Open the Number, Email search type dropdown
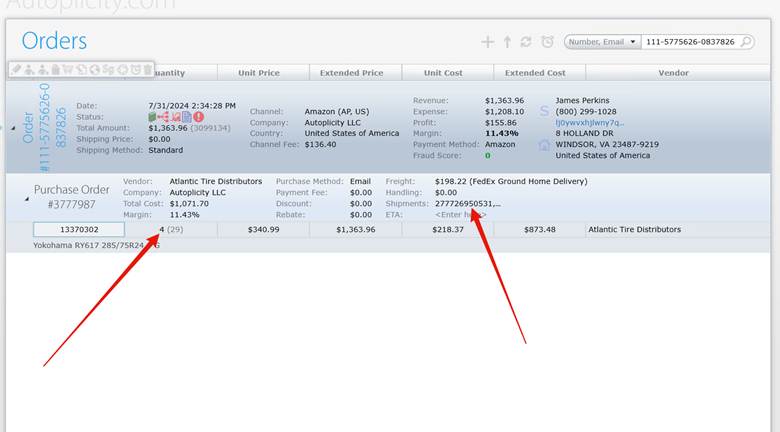The image size is (780, 432). tap(602, 42)
